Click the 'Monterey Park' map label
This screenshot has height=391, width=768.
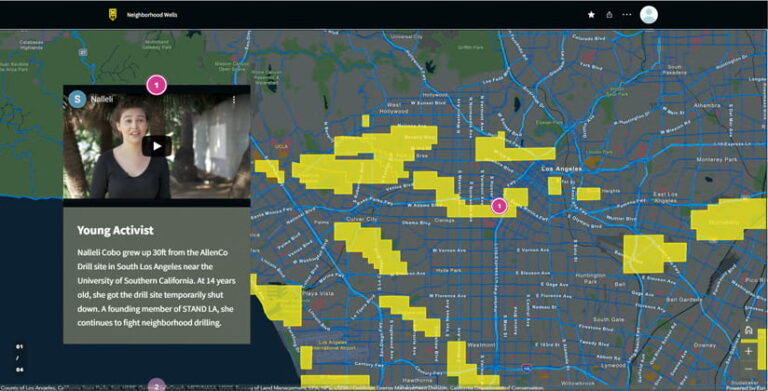[x=717, y=159]
